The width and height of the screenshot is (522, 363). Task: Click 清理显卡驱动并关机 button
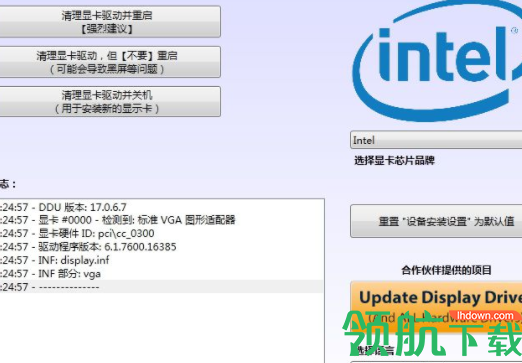pos(109,102)
